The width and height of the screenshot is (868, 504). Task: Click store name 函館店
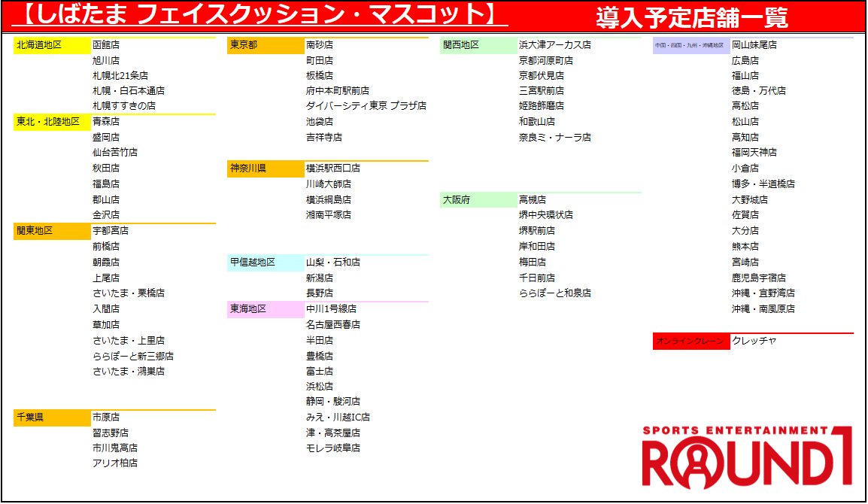pyautogui.click(x=106, y=45)
